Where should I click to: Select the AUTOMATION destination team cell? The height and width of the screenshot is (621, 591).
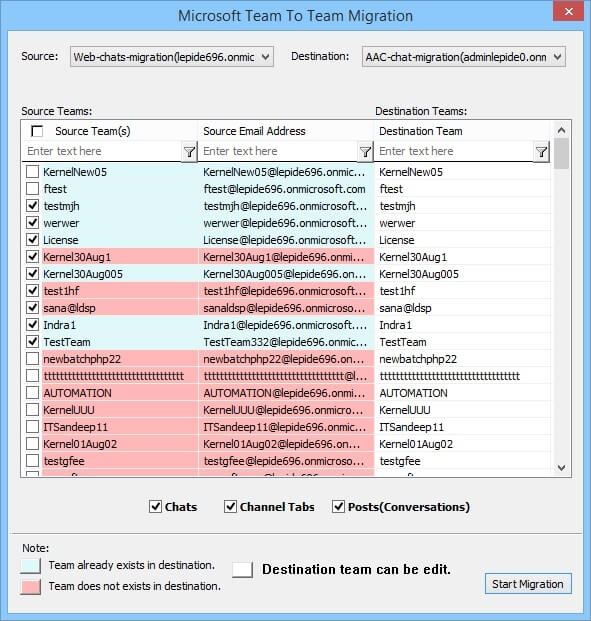[x=462, y=393]
